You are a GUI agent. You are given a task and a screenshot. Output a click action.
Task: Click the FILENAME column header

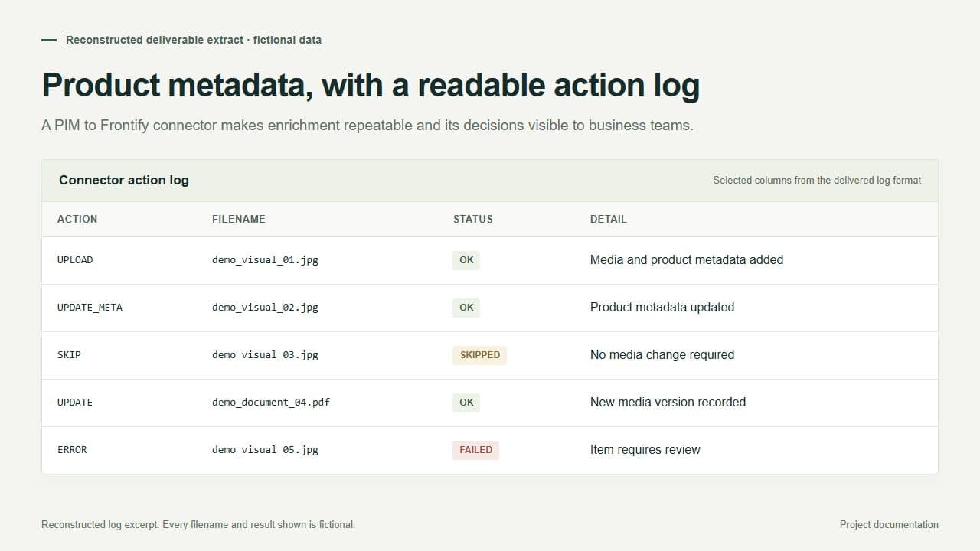coord(239,219)
